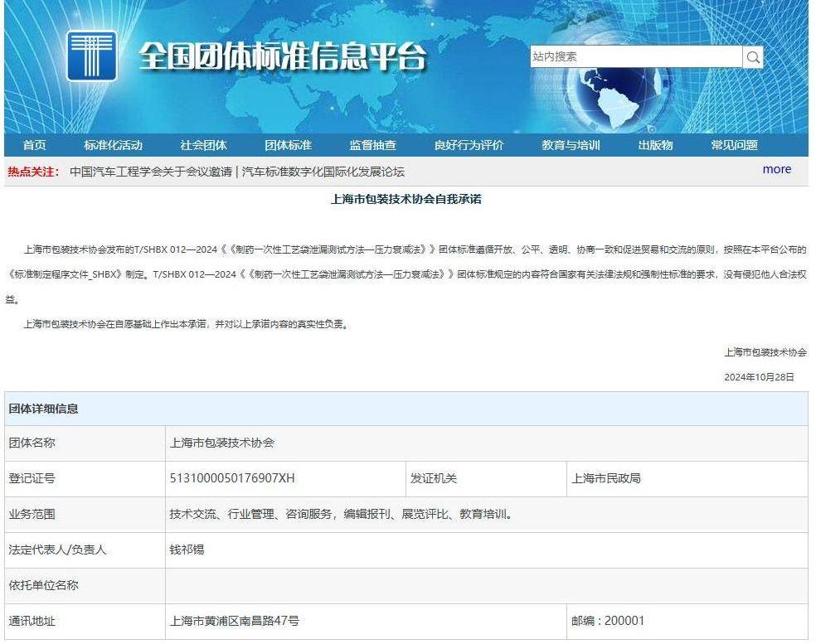
Task: Click the date 2024年10月28日
Action: tap(759, 377)
